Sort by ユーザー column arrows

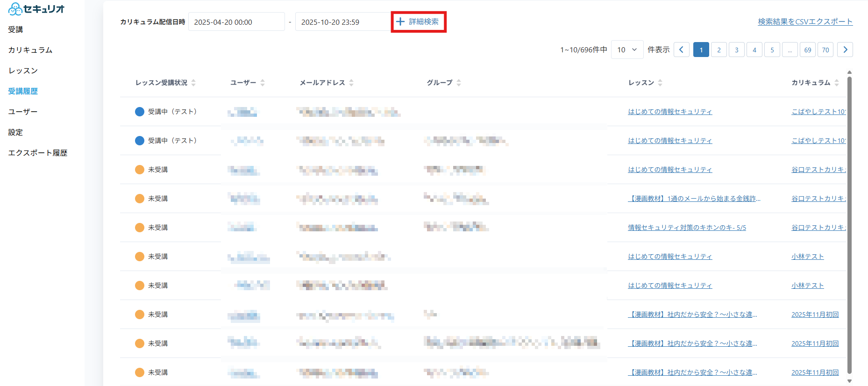(x=263, y=83)
